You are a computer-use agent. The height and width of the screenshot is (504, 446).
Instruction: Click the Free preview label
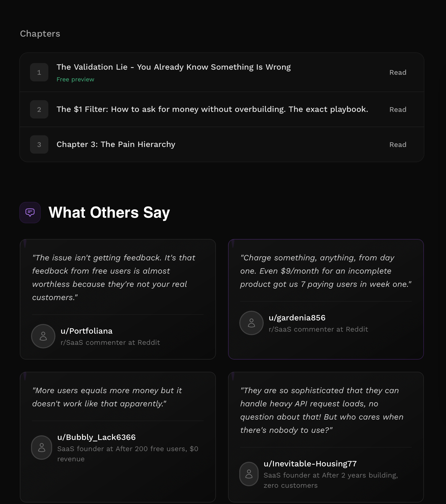pyautogui.click(x=75, y=80)
